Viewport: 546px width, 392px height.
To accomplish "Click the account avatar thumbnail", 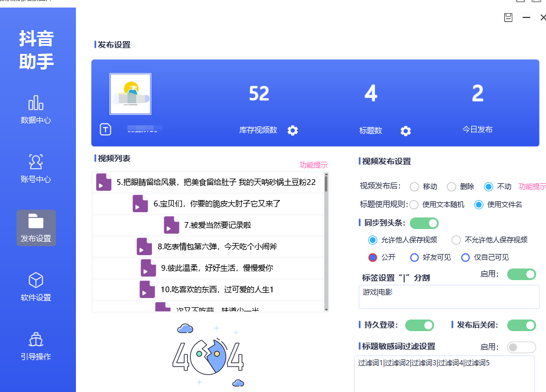I will pos(130,94).
